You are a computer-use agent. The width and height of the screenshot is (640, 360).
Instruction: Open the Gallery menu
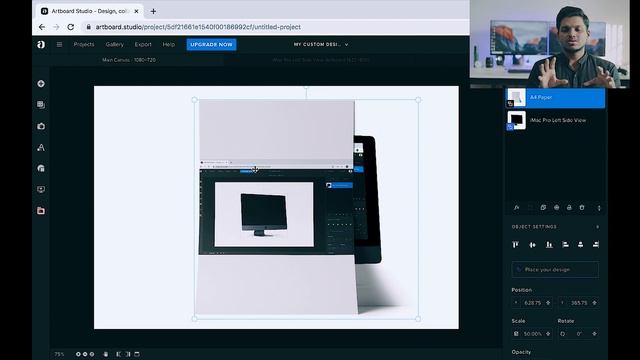(x=115, y=44)
